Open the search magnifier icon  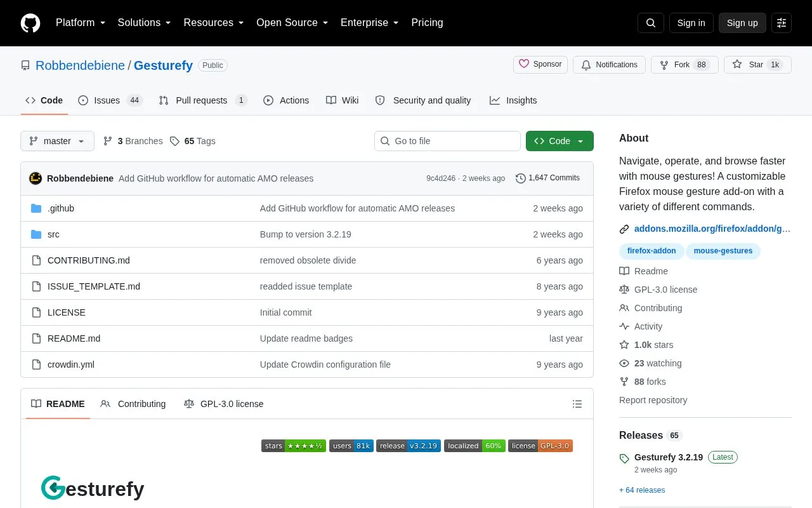click(651, 23)
